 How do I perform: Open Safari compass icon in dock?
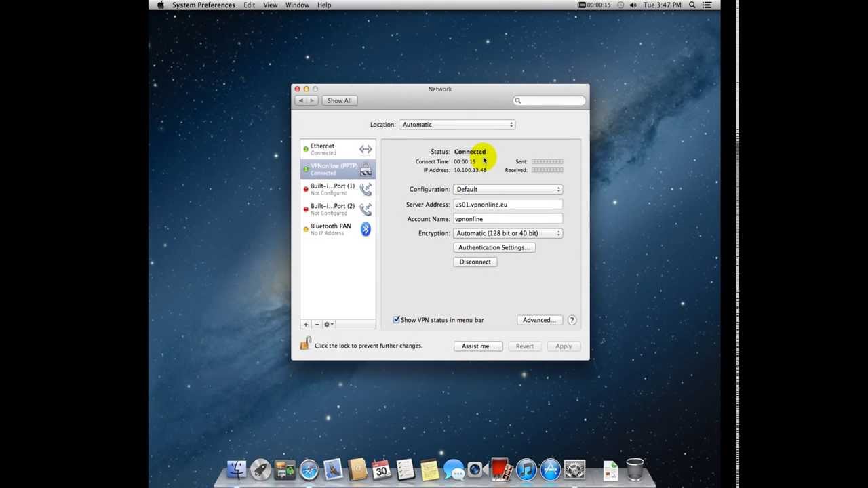pyautogui.click(x=309, y=469)
